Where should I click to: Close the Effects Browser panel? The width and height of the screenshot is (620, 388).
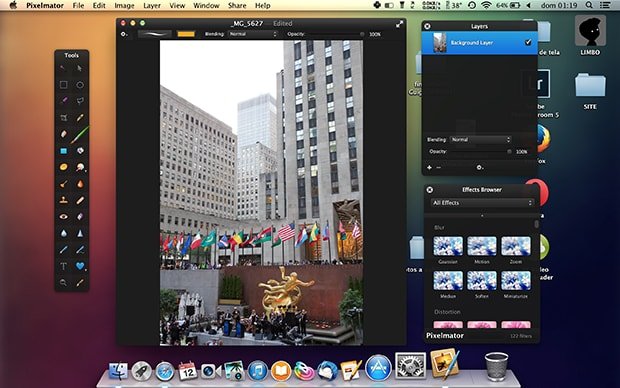[x=430, y=190]
